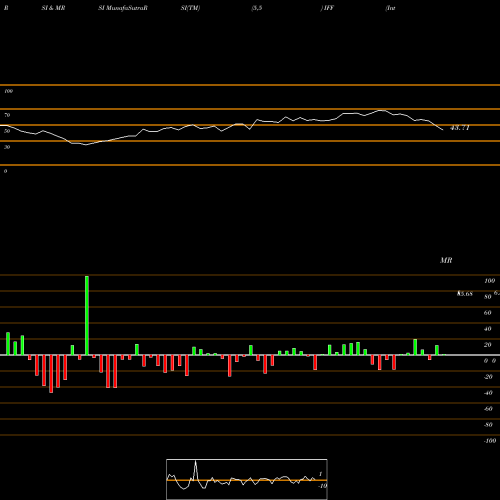Click the RSI panel's 0 axis label
Screen dimensions: 500x500
tap(5, 171)
